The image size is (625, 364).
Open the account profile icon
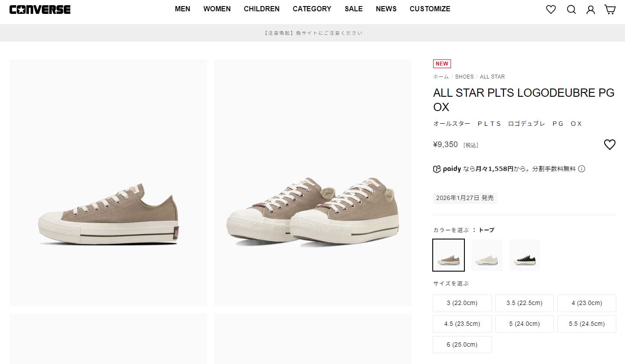[591, 10]
